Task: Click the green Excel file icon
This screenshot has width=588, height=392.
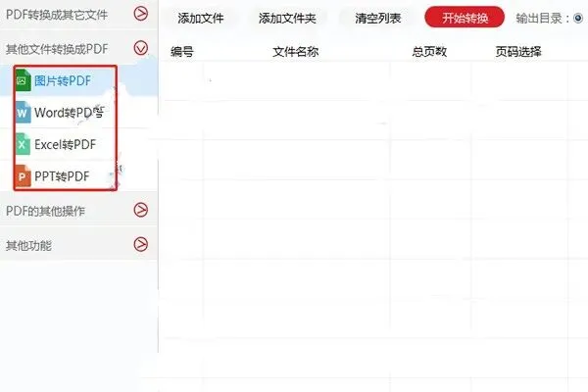Action: pyautogui.click(x=23, y=144)
